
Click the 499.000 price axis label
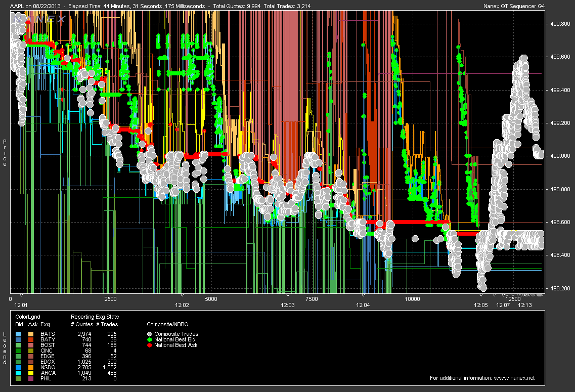pos(560,156)
